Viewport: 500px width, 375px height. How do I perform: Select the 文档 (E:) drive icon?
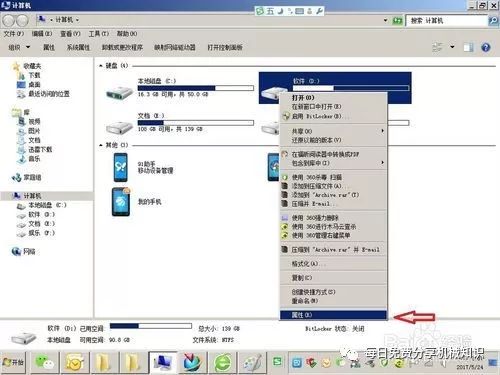coord(119,127)
